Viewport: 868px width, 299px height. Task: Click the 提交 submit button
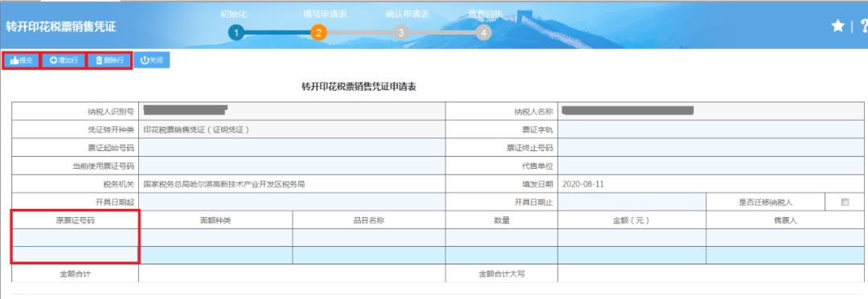(21, 60)
